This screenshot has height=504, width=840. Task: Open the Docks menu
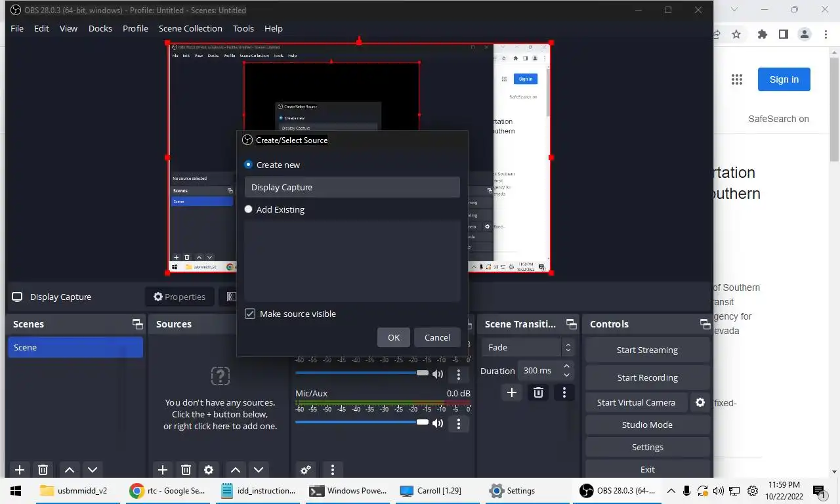(x=100, y=28)
